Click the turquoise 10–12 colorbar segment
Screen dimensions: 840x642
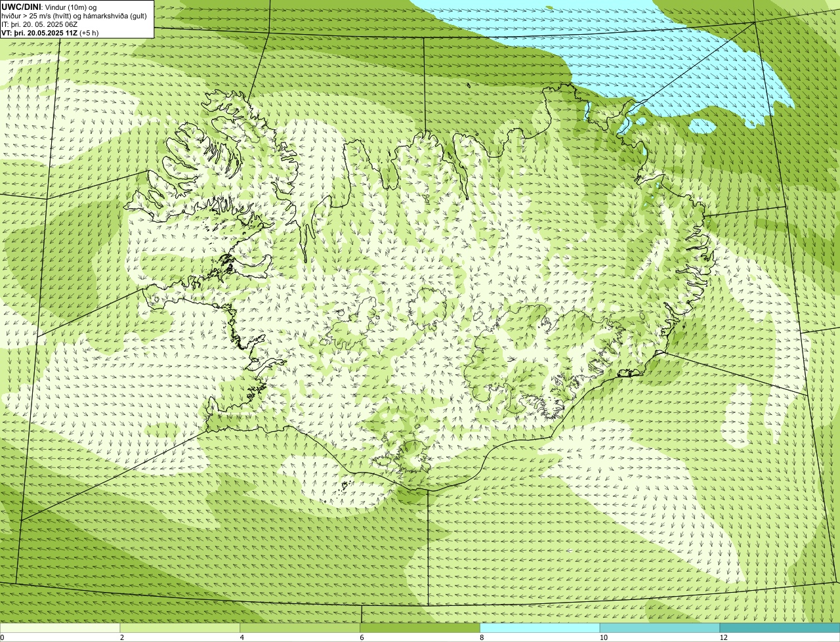click(x=660, y=628)
